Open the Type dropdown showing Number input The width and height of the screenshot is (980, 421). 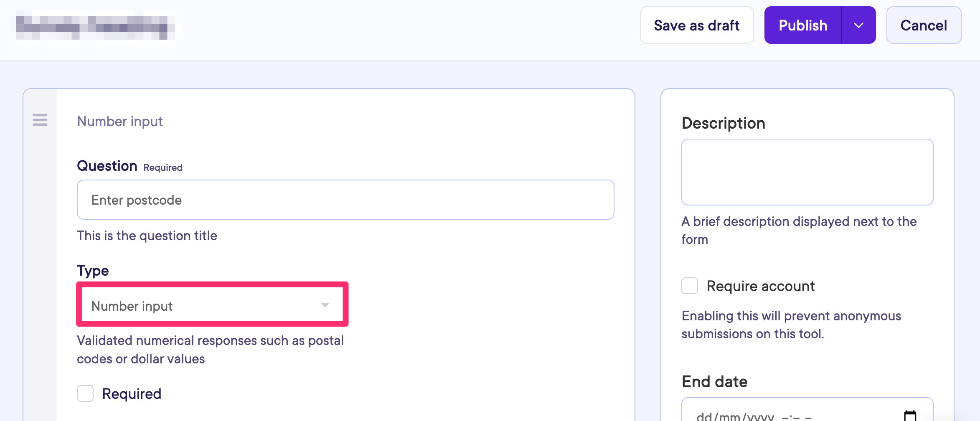coord(201,306)
